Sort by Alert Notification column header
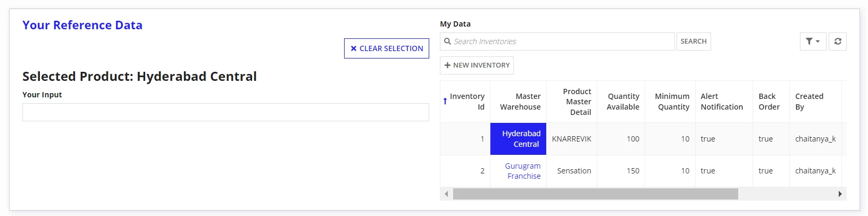 722,102
